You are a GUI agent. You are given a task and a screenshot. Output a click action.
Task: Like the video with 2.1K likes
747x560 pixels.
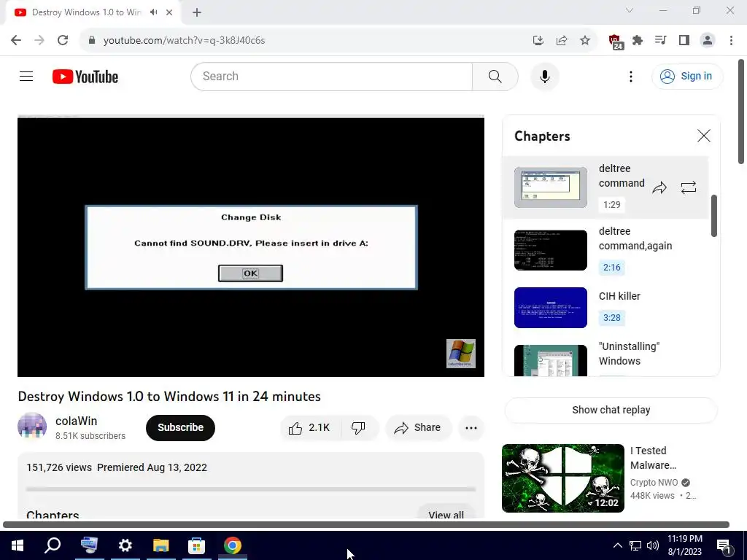click(309, 427)
